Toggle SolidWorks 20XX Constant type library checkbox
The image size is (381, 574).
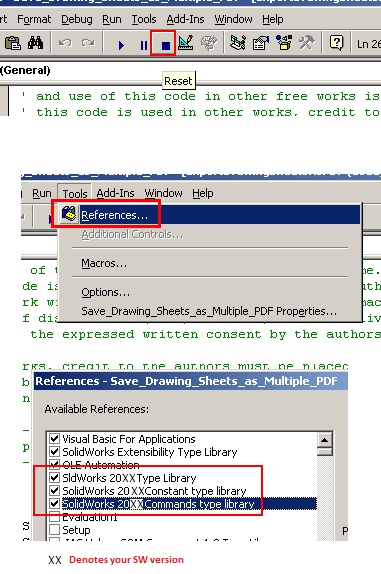(x=54, y=491)
